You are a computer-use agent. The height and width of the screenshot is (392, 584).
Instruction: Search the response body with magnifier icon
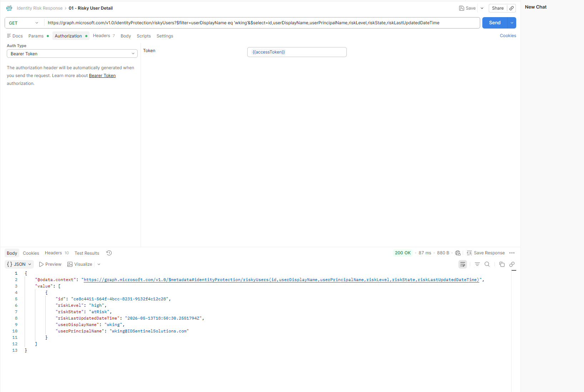click(487, 264)
